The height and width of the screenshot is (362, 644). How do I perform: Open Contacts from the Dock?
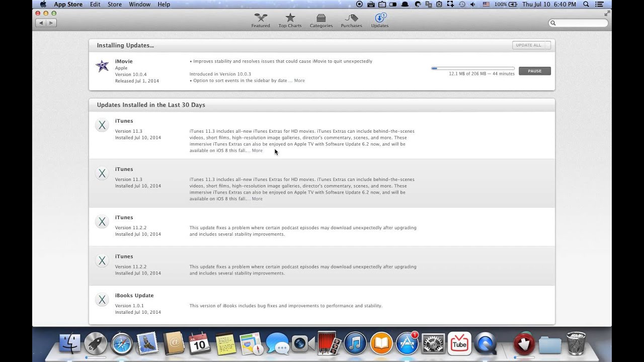click(174, 344)
